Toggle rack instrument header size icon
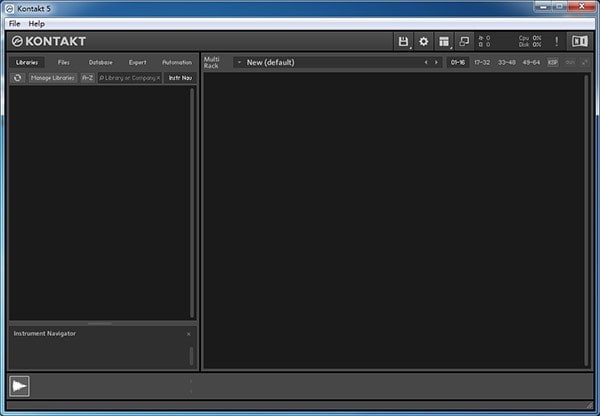Viewport: 600px width, 416px height. click(x=584, y=62)
